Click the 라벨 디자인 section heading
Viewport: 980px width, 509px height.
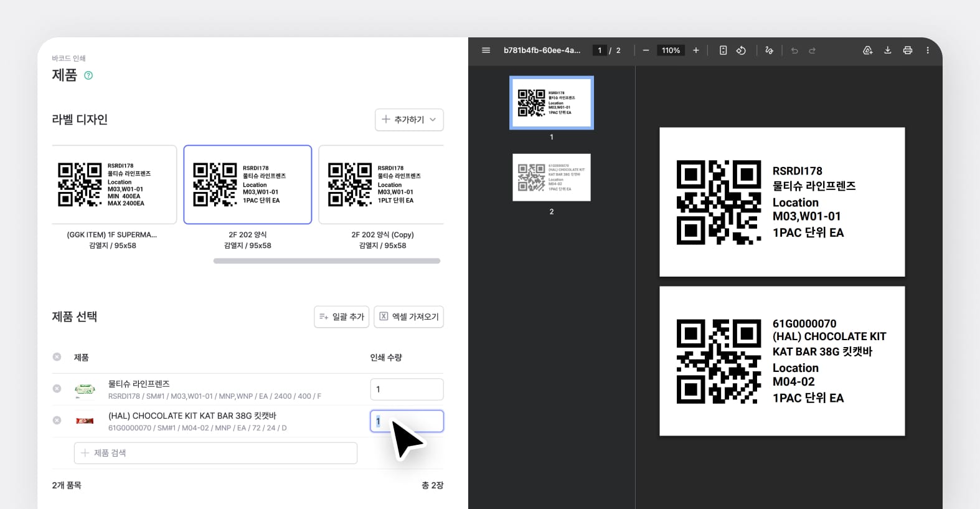point(80,120)
